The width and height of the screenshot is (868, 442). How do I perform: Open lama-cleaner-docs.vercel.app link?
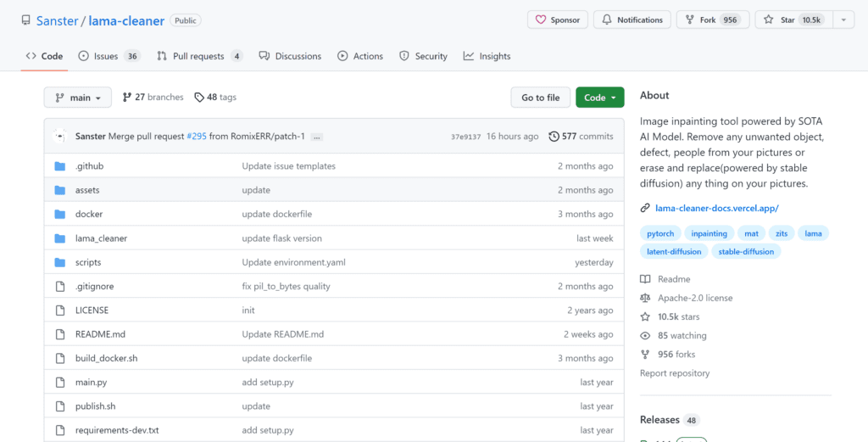pyautogui.click(x=717, y=208)
